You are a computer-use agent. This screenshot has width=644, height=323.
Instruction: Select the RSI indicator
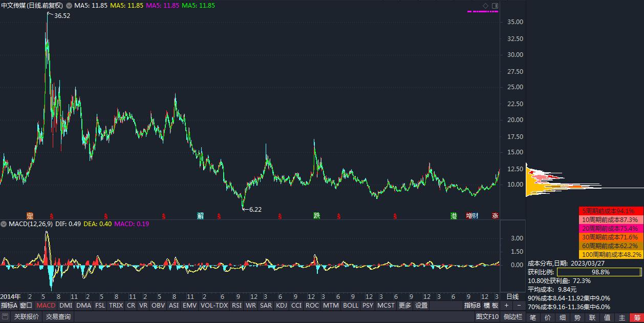tap(235, 305)
